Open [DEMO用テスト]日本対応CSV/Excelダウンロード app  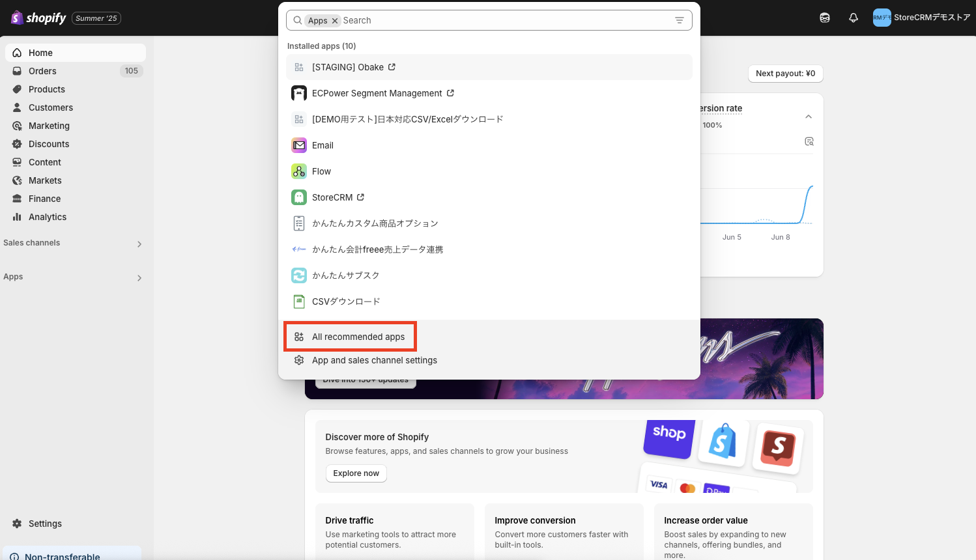pyautogui.click(x=489, y=119)
